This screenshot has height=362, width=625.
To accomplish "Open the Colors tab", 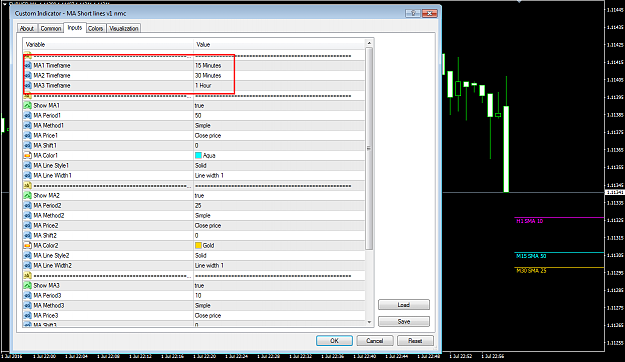I will pos(96,28).
